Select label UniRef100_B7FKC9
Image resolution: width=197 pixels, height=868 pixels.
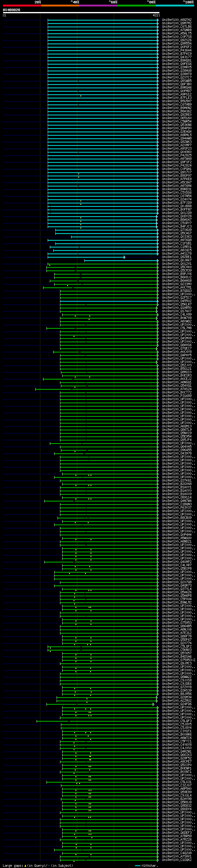click(x=177, y=54)
